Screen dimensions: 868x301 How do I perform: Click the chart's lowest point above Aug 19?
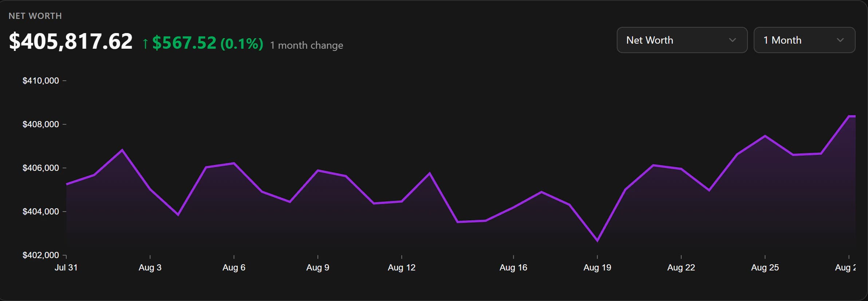click(x=597, y=240)
